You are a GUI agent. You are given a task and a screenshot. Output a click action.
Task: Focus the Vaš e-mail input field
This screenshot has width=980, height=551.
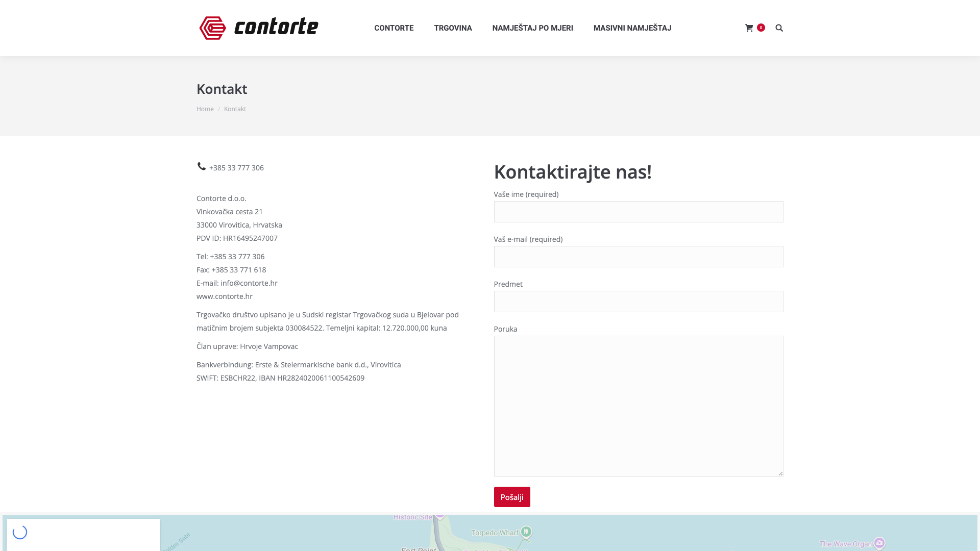point(639,257)
